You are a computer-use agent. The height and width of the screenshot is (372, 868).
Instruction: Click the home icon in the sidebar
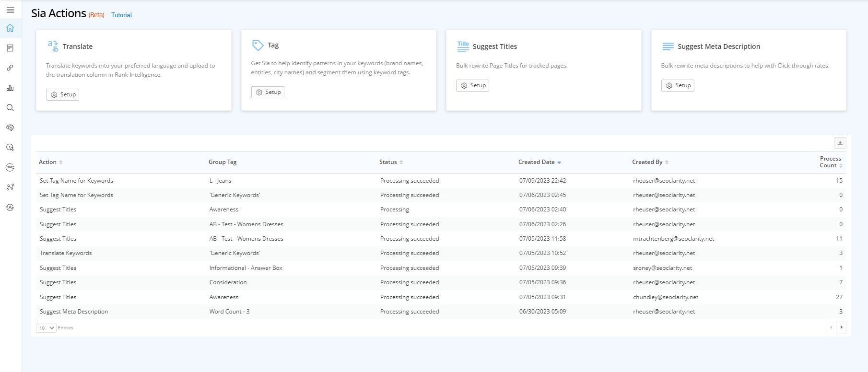pos(10,28)
